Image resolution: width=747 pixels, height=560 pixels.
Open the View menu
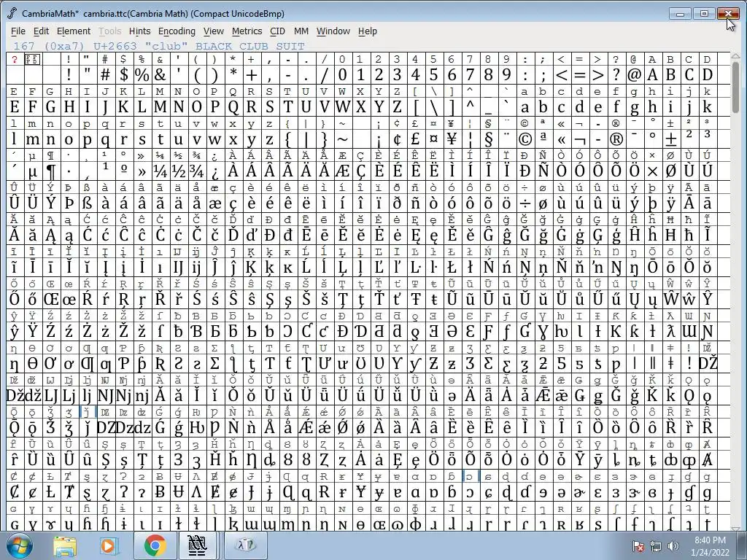[x=214, y=31]
